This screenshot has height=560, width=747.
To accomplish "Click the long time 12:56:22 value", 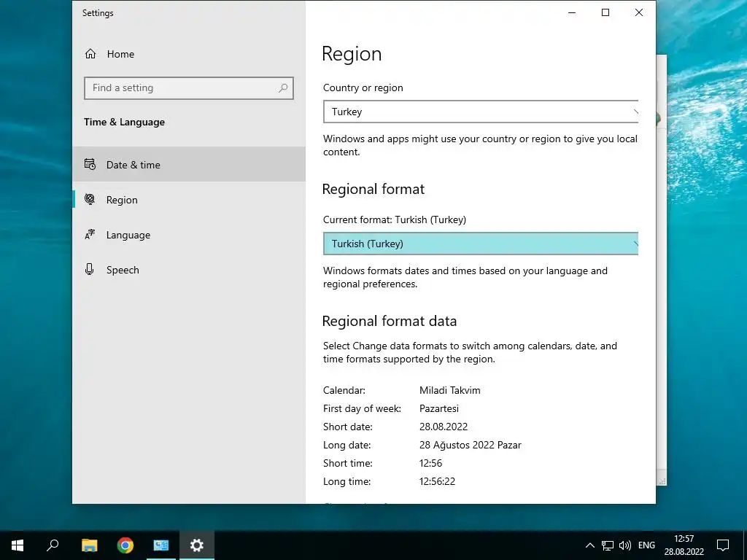I will pyautogui.click(x=438, y=481).
